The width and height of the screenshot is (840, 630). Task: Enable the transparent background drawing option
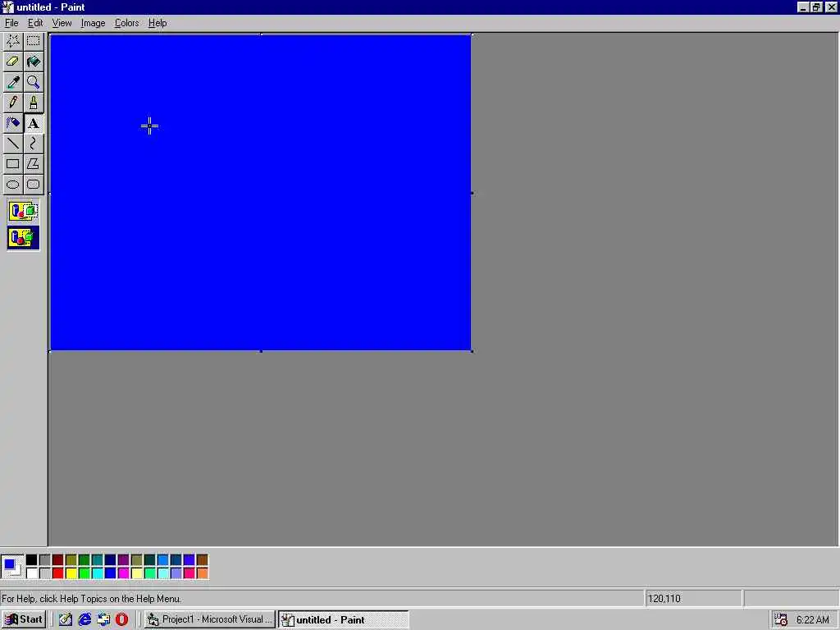[x=23, y=237]
